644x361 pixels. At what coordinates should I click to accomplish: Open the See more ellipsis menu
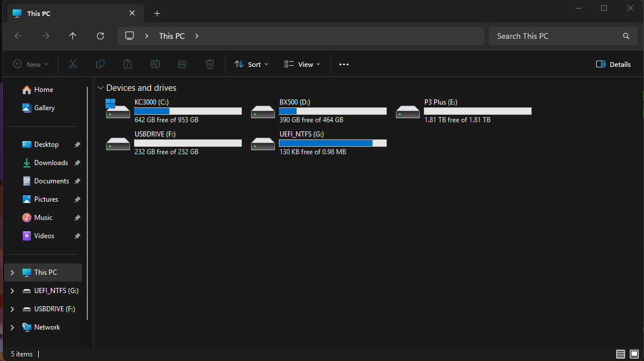click(344, 64)
